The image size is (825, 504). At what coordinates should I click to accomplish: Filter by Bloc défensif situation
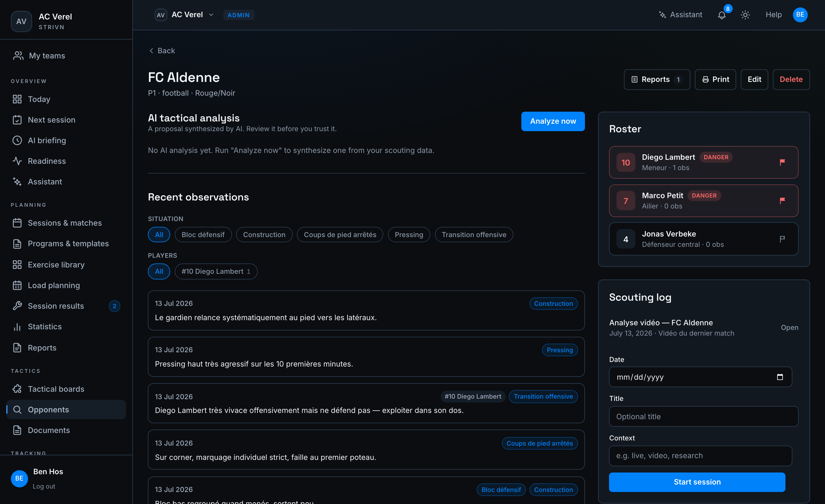click(x=203, y=235)
